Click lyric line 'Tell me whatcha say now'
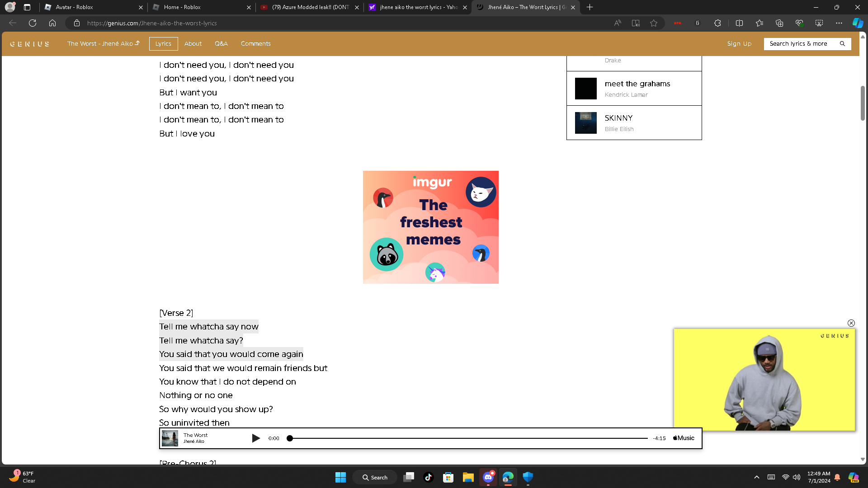 [209, 327]
